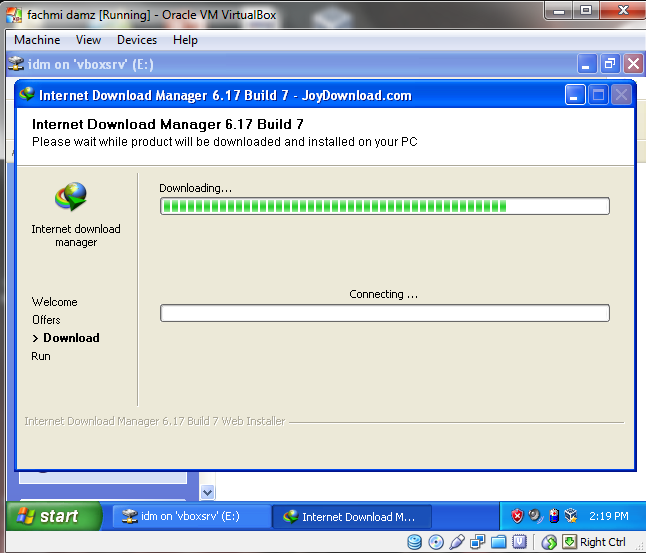Close the idm on 'vboxsrv' (E:) window
The height and width of the screenshot is (553, 646).
coord(633,64)
